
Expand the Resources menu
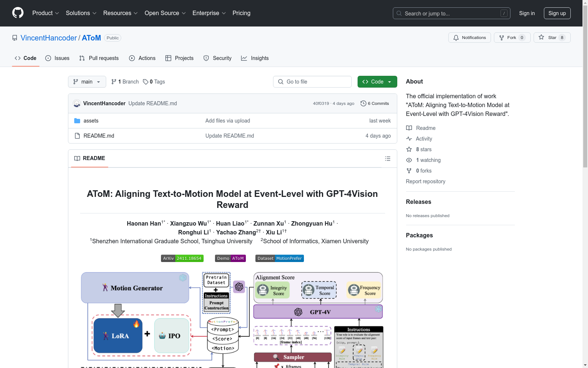coord(121,13)
